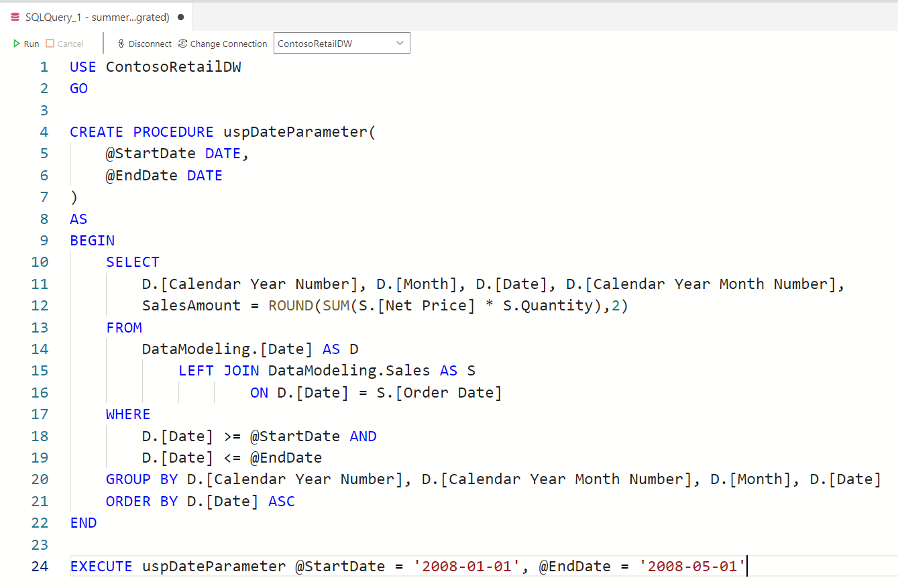898x588 pixels.
Task: Click line number 24 in the gutter
Action: coord(40,566)
